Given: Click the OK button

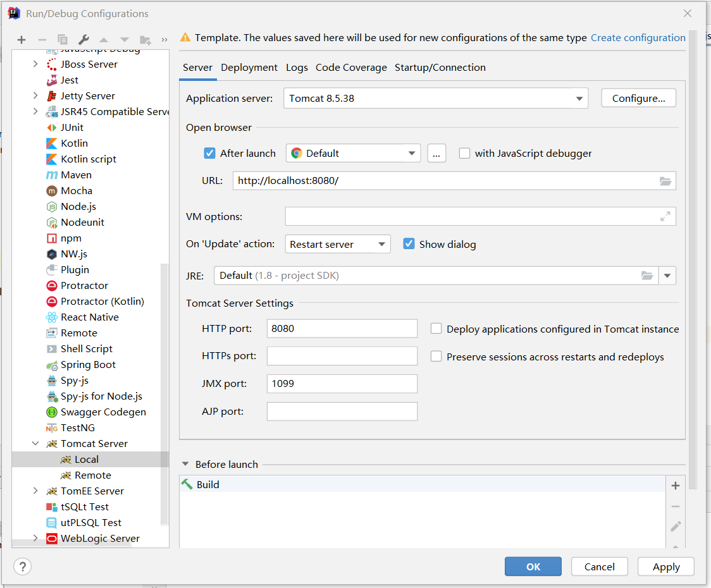Looking at the screenshot, I should tap(533, 567).
